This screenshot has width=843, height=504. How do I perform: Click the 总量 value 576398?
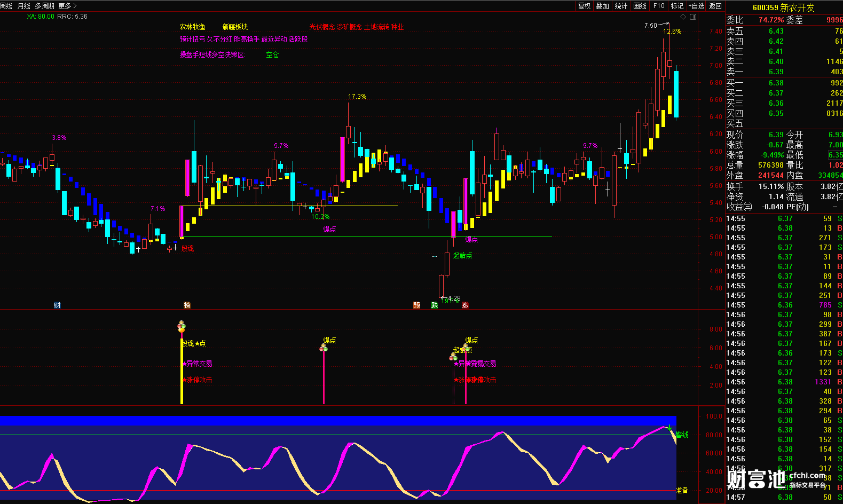click(x=771, y=165)
